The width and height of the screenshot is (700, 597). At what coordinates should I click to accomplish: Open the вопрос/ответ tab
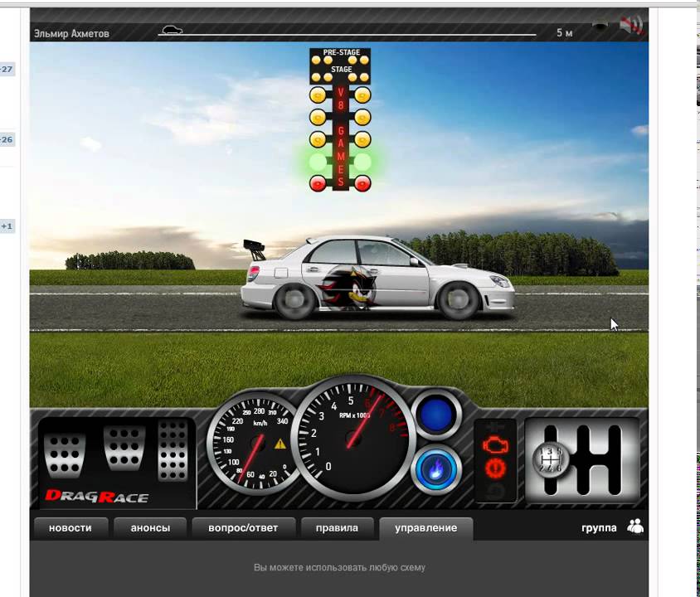243,527
